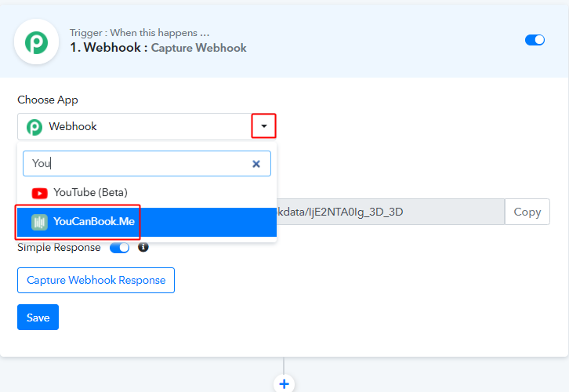Select YouTube (Beta) from app list
569x392 pixels.
point(147,192)
